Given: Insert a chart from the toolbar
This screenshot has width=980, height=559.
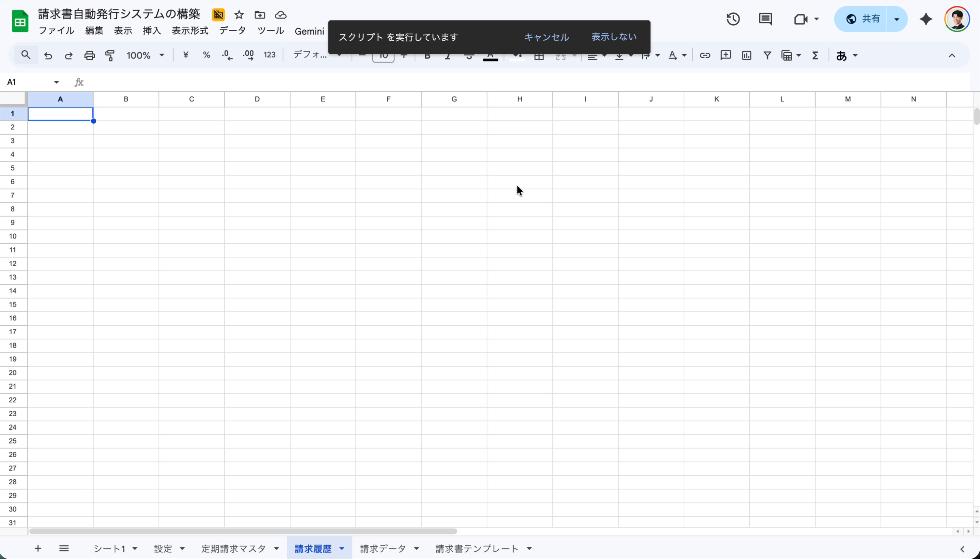Looking at the screenshot, I should click(x=746, y=55).
